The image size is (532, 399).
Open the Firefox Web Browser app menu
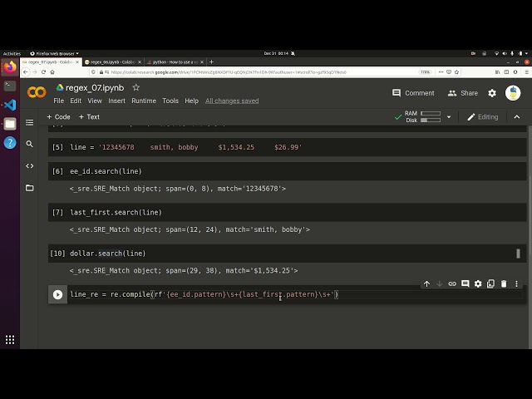[54, 53]
